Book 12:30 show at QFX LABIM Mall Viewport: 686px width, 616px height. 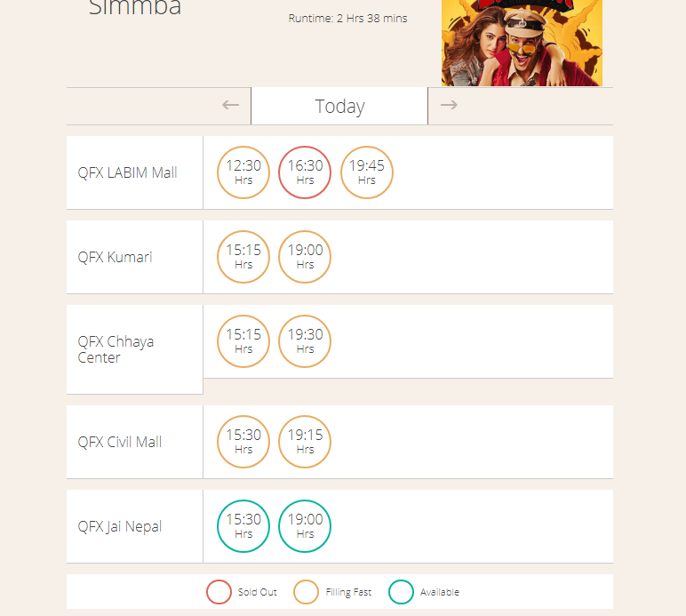coord(243,172)
